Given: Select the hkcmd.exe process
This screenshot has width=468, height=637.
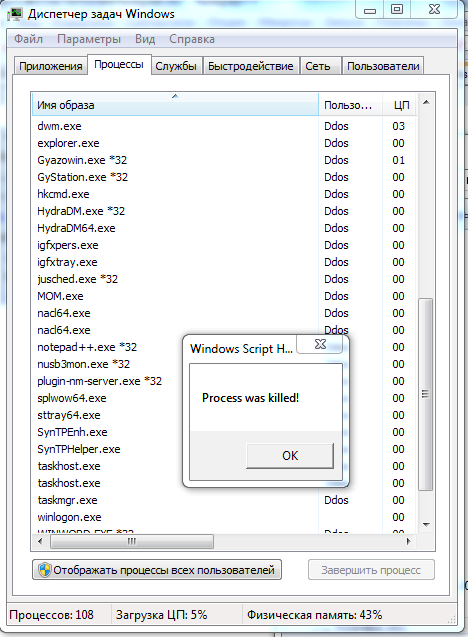Looking at the screenshot, I should tap(224, 194).
